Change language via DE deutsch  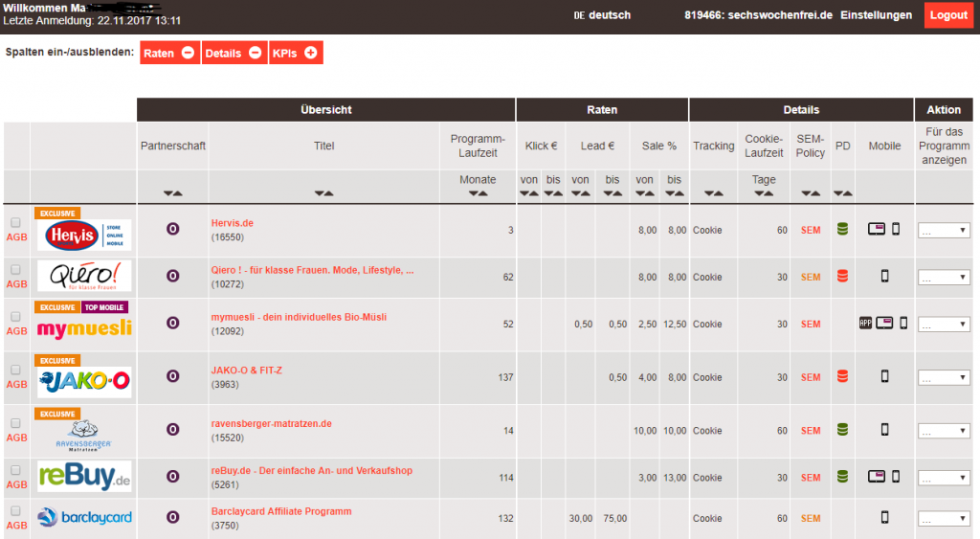[x=602, y=15]
